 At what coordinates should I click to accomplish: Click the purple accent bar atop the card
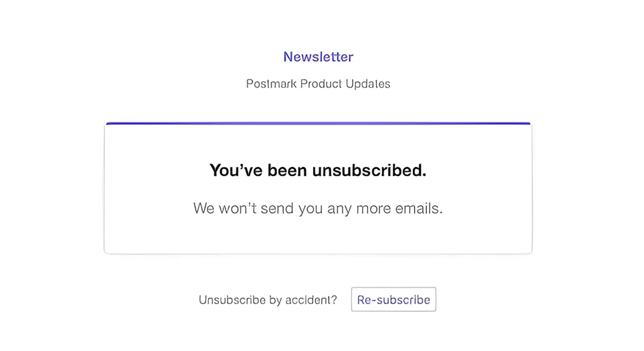click(318, 123)
